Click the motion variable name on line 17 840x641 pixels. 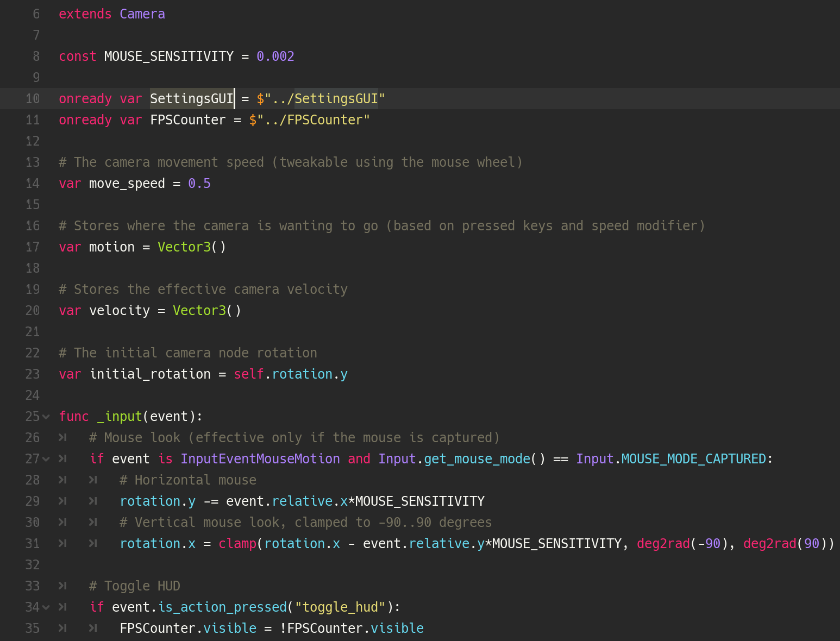tap(112, 247)
